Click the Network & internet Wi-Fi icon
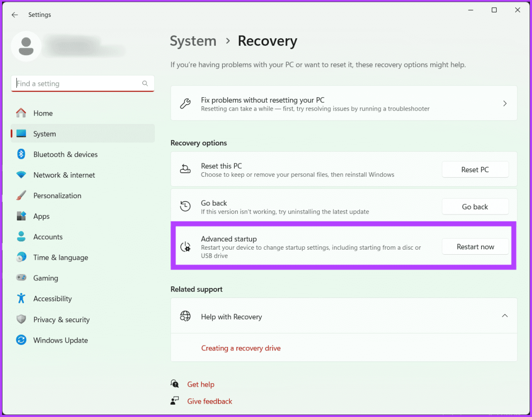 (21, 175)
